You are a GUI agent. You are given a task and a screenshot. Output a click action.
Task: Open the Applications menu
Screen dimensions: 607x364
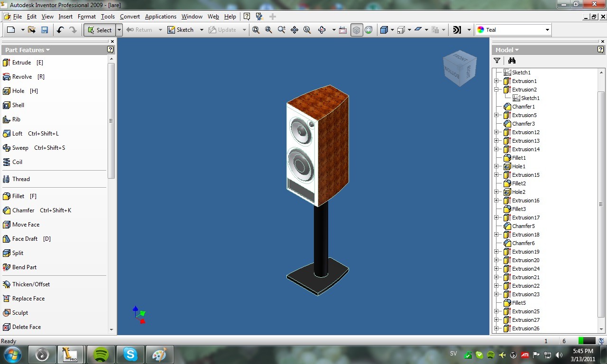coord(161,17)
